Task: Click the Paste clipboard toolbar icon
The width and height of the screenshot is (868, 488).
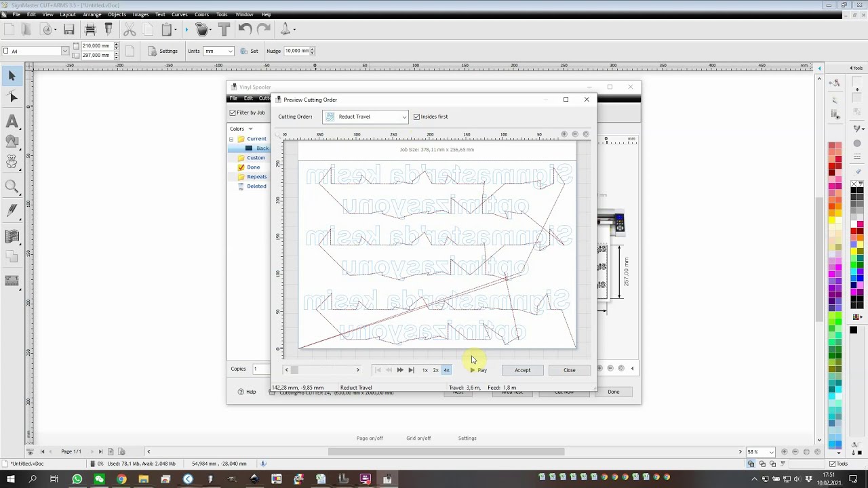Action: coord(167,29)
